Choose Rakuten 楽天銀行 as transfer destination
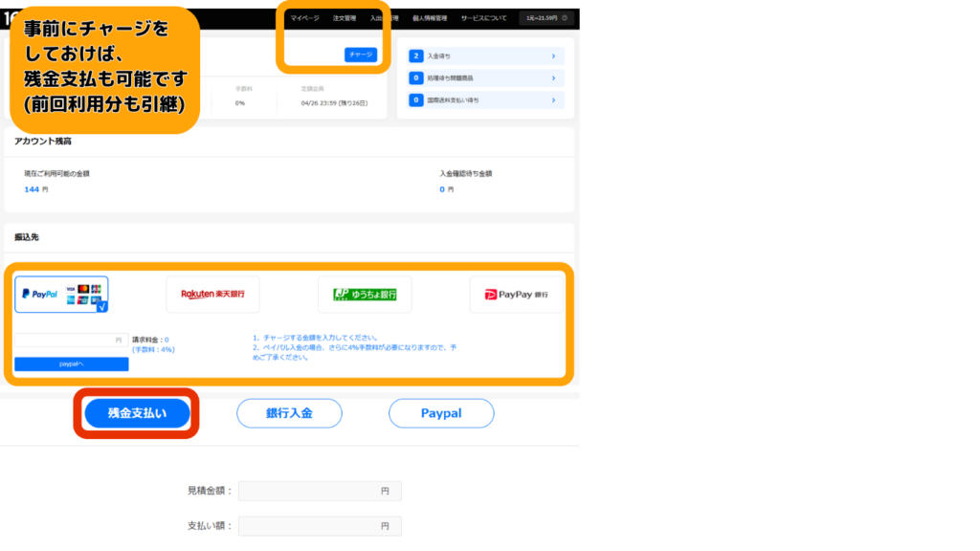This screenshot has width=980, height=551. (212, 295)
